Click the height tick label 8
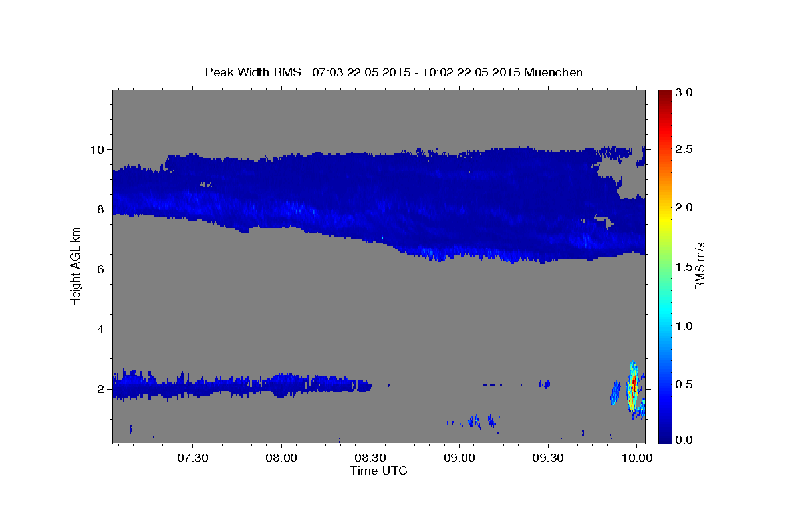 pyautogui.click(x=102, y=209)
